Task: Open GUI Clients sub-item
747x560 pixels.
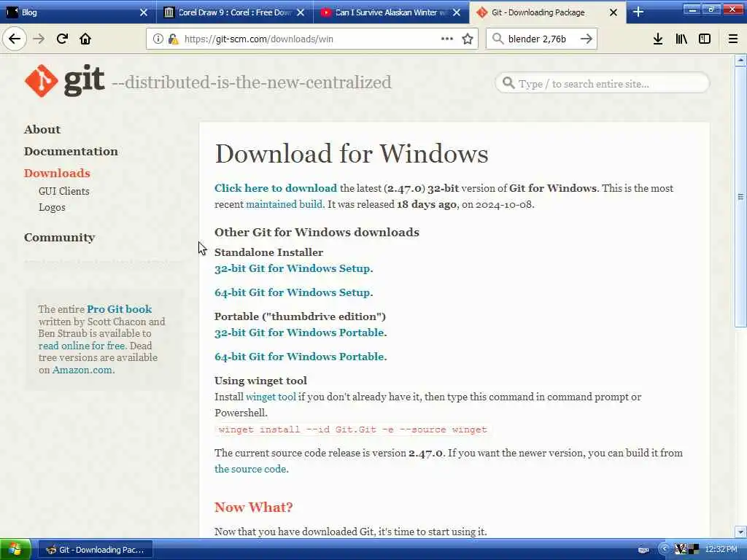Action: pyautogui.click(x=64, y=192)
